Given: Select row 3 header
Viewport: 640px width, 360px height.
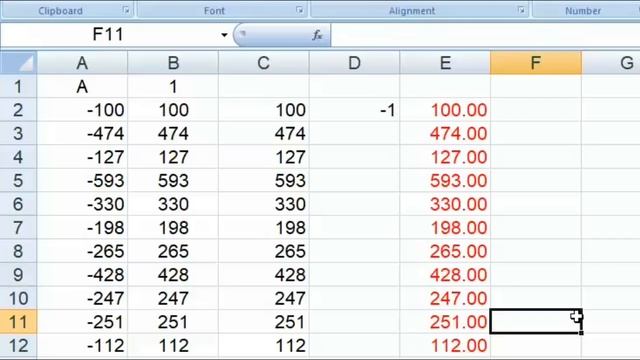Looking at the screenshot, I should pos(18,133).
